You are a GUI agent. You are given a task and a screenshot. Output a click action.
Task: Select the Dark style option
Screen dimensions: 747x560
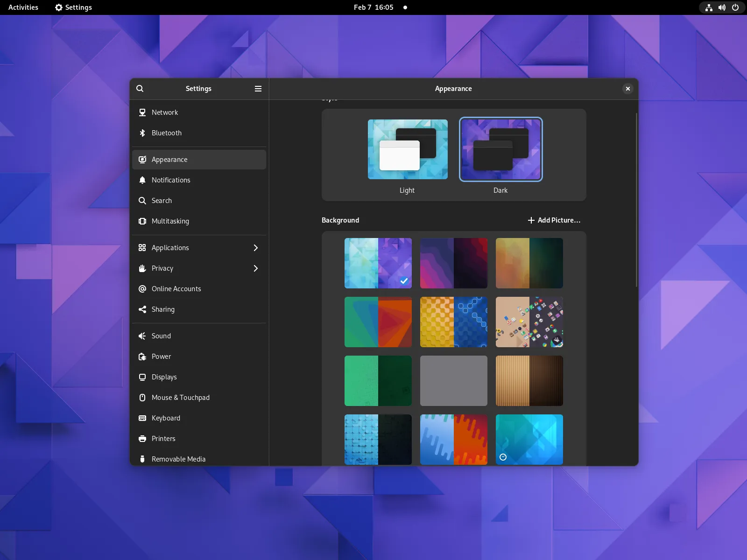coord(500,149)
